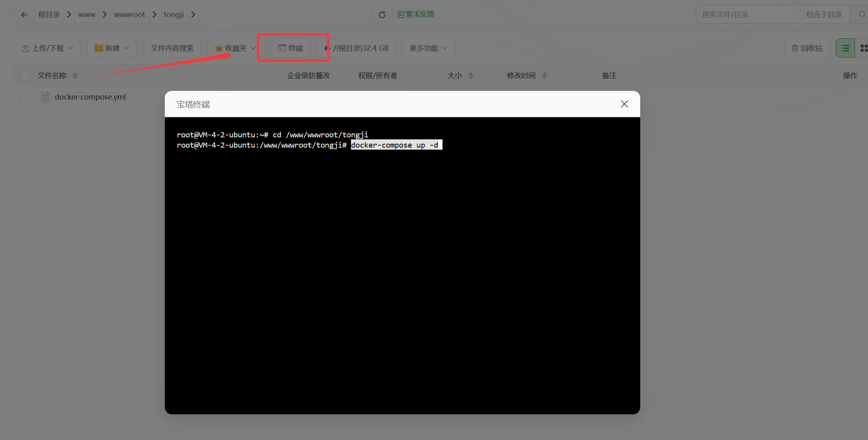Screen dimensions: 868x440
Task: Click the refresh directory icon
Action: [x=382, y=15]
